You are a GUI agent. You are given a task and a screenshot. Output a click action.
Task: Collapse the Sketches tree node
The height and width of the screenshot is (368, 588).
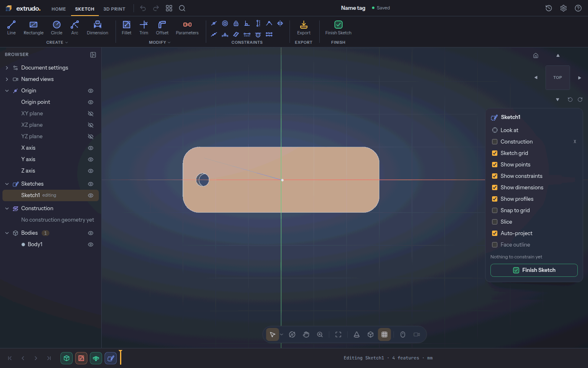point(7,184)
